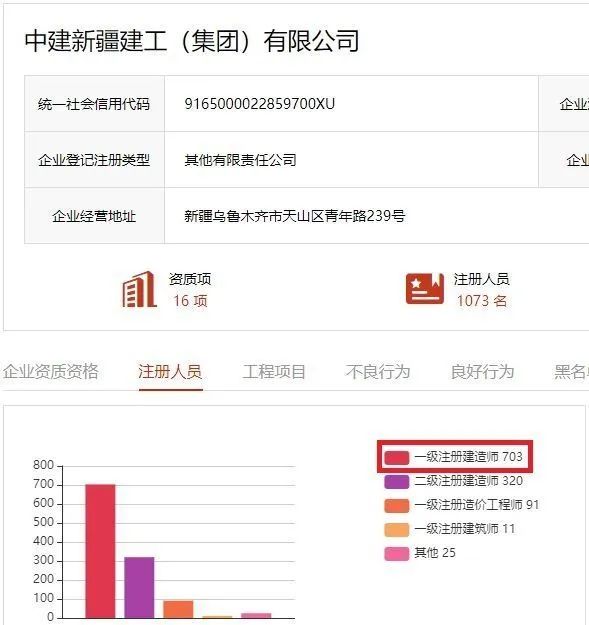Click legend text 一级注册造价工程师 91
The height and width of the screenshot is (625, 589).
[x=477, y=505]
